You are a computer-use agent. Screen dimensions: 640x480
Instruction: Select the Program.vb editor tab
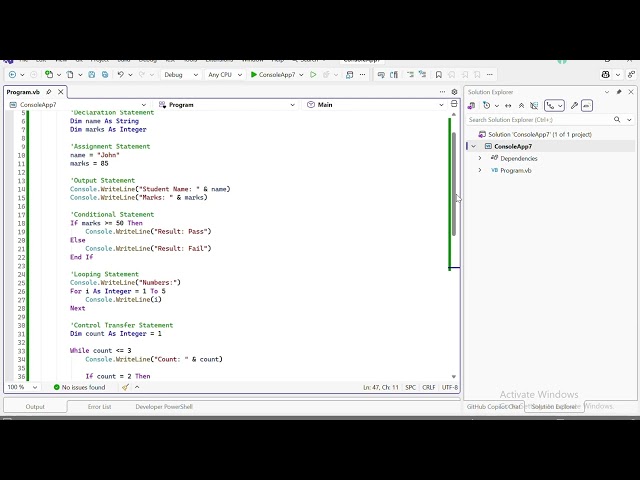point(23,92)
